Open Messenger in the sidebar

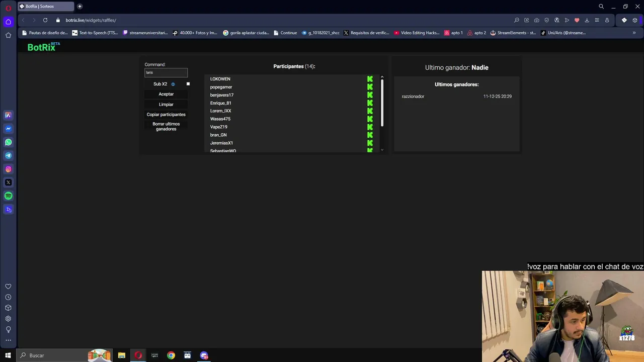[8, 129]
